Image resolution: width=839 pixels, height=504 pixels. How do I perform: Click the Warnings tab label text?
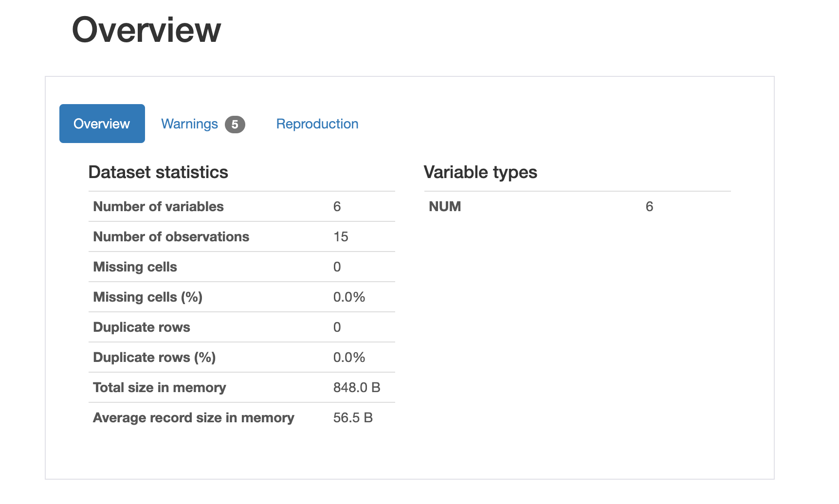point(190,124)
